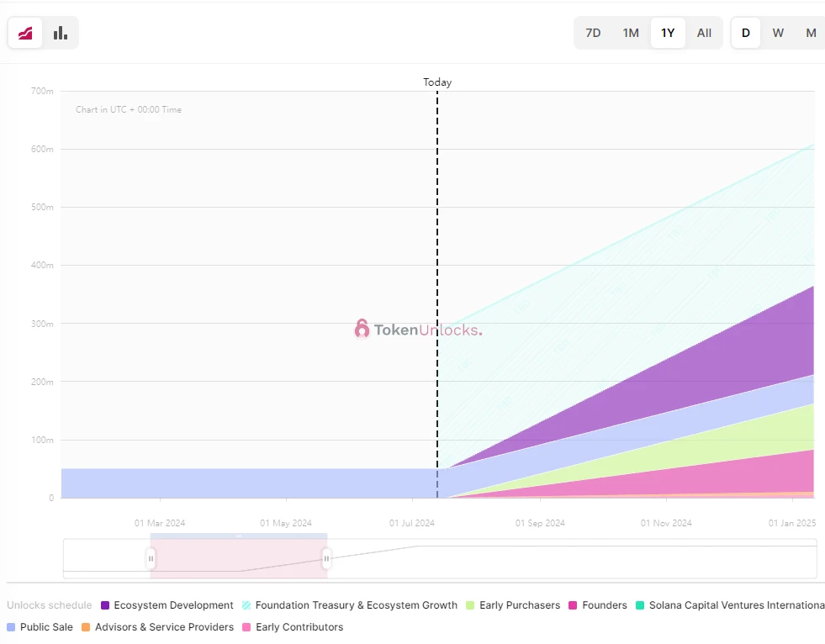
Task: Show the All time range
Action: (704, 33)
